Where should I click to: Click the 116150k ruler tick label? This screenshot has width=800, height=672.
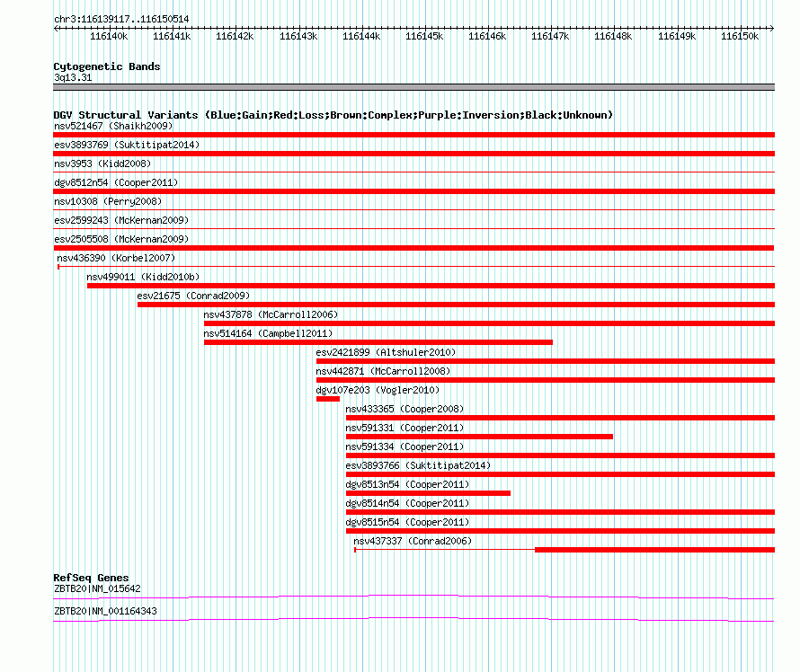click(739, 36)
